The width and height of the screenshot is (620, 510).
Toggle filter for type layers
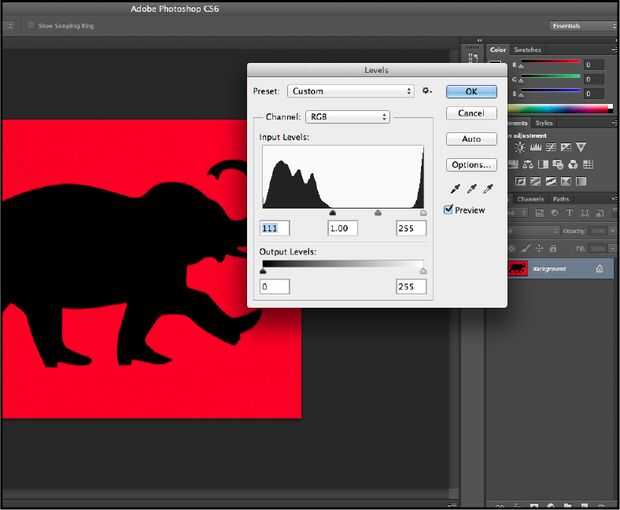point(570,213)
